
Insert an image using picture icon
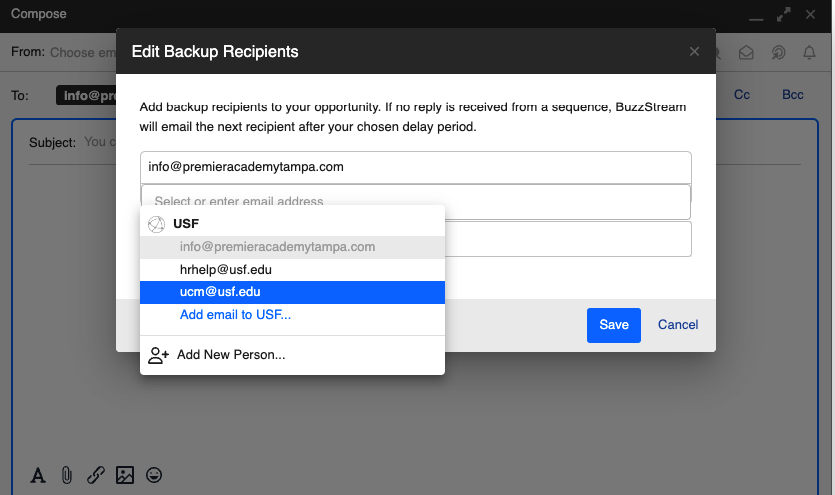coord(125,475)
